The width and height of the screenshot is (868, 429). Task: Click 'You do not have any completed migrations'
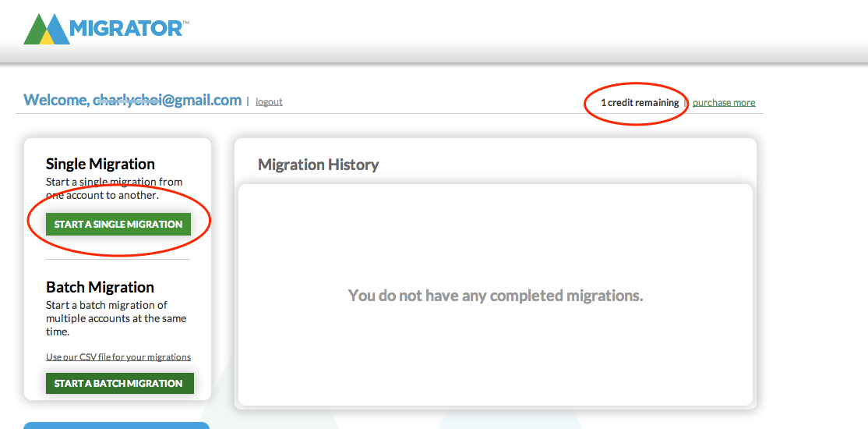coord(496,296)
